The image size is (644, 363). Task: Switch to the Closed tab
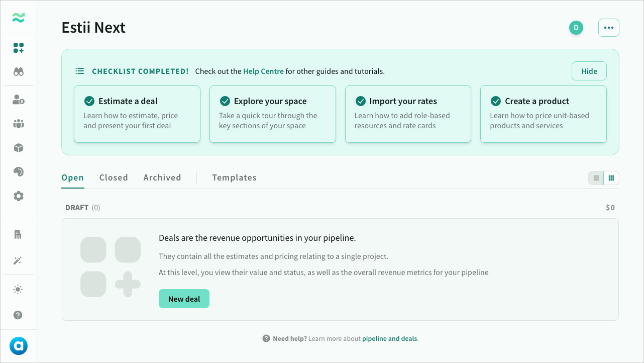(114, 177)
